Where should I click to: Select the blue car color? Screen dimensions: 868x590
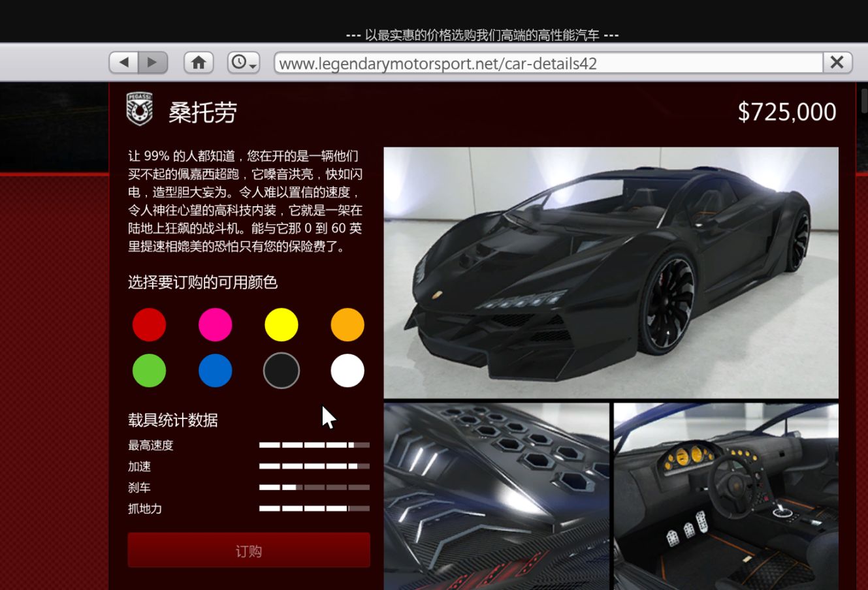[x=215, y=371]
